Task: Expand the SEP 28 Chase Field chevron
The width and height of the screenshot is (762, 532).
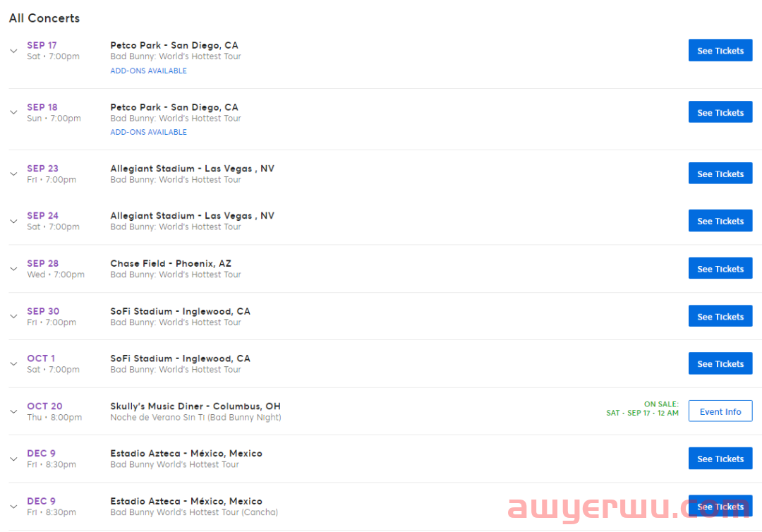Action: coord(13,269)
